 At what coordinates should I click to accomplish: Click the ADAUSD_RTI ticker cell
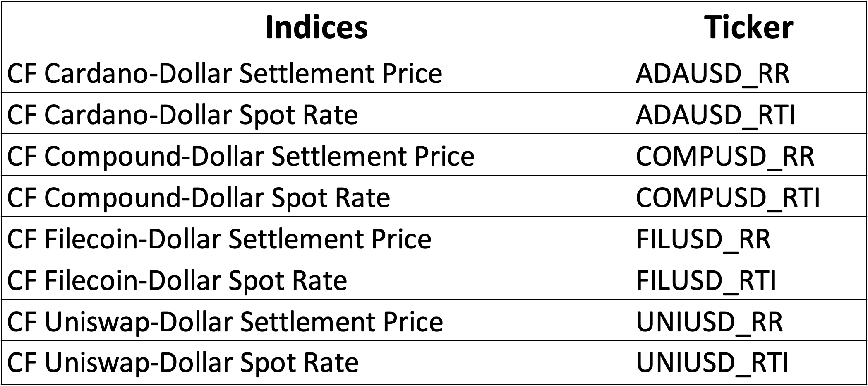coord(748,113)
